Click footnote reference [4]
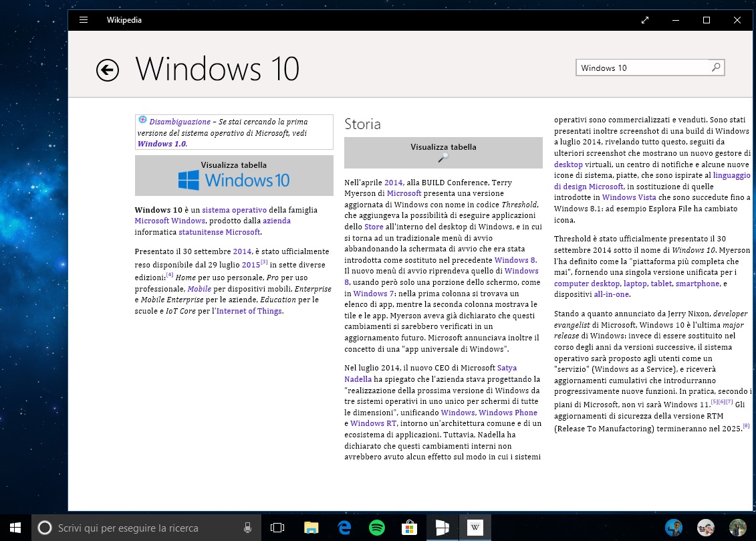Viewport: 756px width, 541px height. pos(170,274)
